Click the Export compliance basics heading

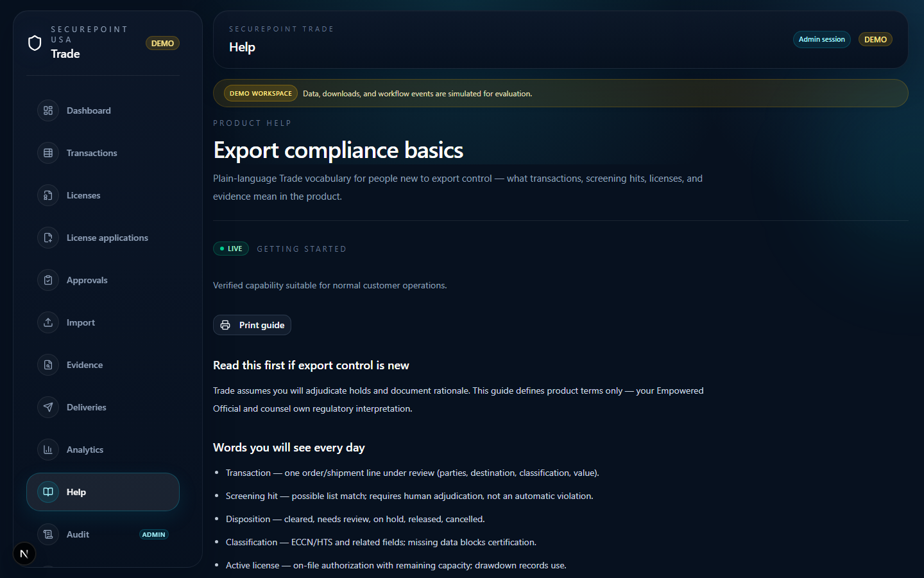tap(338, 150)
